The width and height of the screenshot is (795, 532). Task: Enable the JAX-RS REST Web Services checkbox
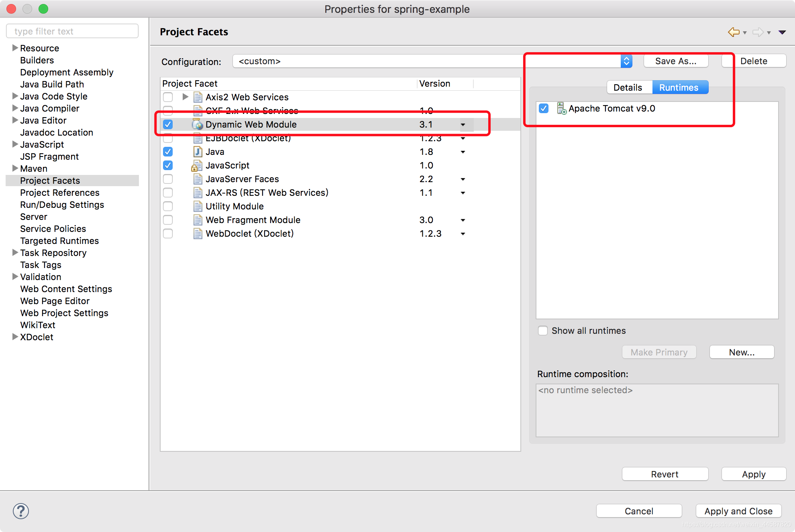tap(168, 193)
